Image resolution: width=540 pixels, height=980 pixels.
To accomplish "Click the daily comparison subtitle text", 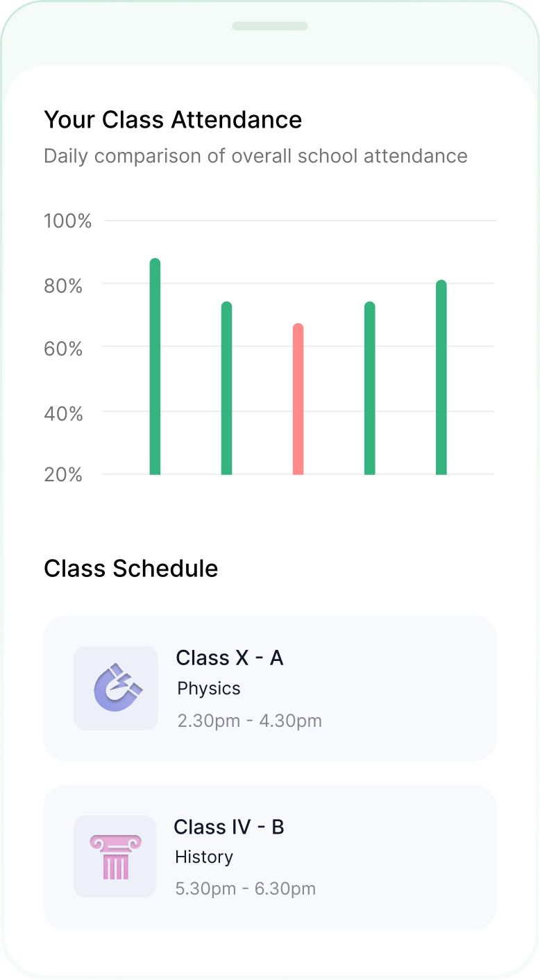I will coord(255,156).
